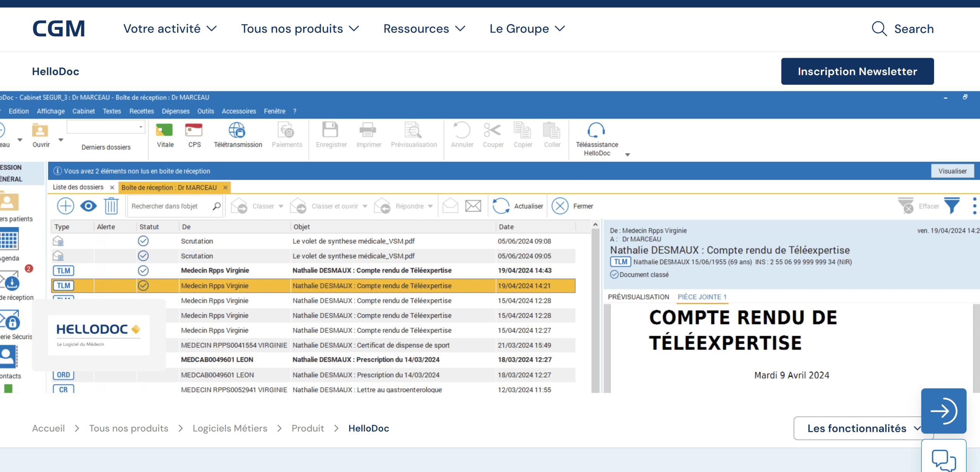The height and width of the screenshot is (472, 980).
Task: Click the Inscription Newsletter button
Action: [857, 71]
